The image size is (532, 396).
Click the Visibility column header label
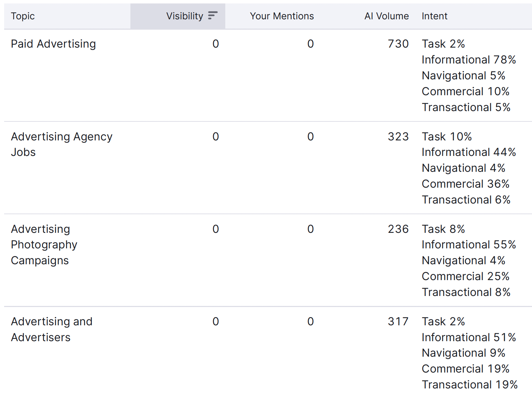(185, 16)
